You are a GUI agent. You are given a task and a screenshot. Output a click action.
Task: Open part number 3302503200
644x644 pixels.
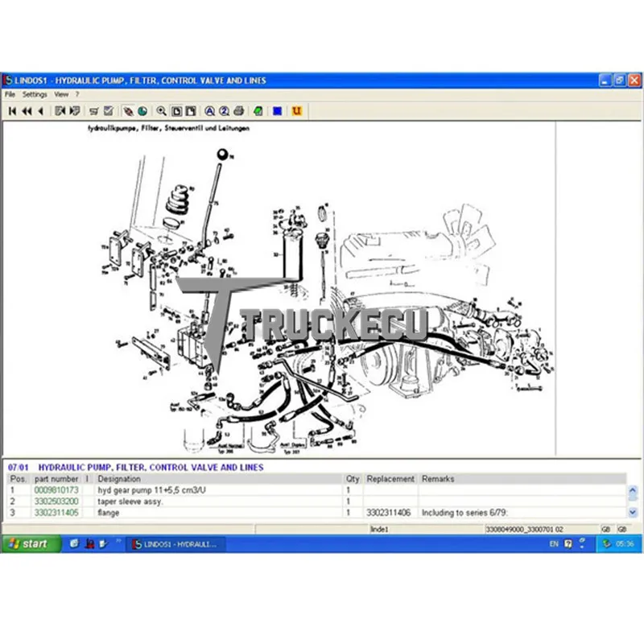click(56, 501)
